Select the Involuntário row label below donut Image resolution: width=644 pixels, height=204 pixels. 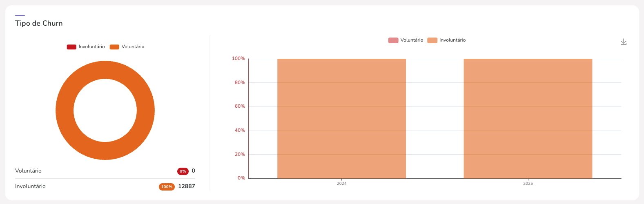tap(30, 186)
